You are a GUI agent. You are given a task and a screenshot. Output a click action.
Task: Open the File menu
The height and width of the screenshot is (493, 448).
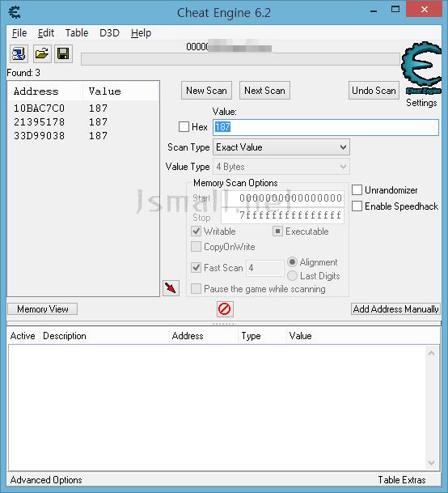point(19,33)
